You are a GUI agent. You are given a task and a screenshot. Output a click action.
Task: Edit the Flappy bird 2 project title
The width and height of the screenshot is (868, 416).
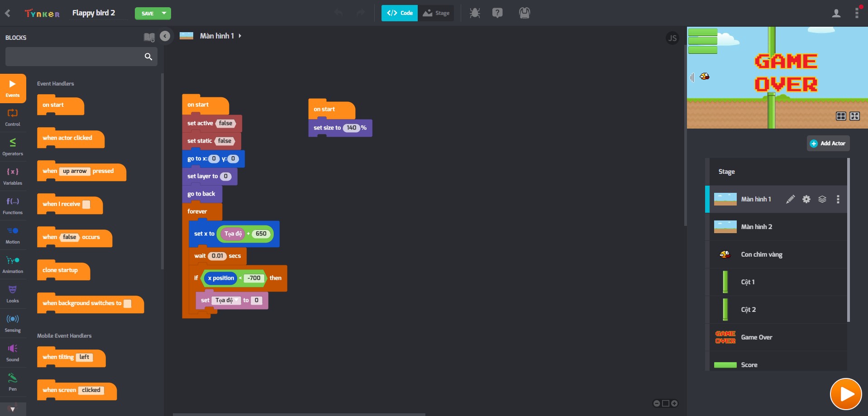point(94,13)
